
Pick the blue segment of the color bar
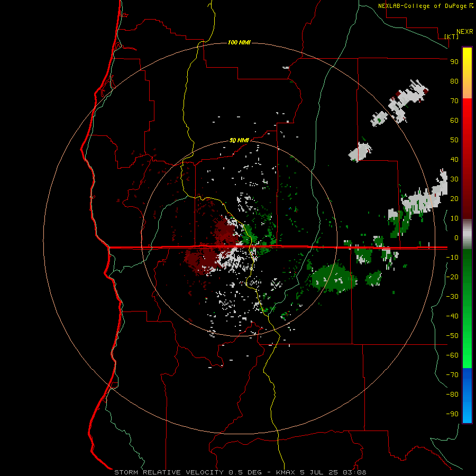point(467,395)
